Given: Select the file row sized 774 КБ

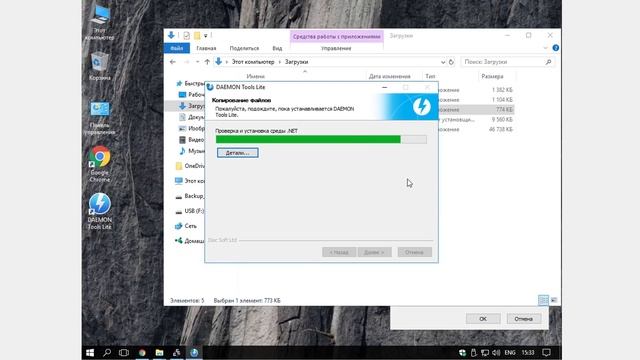Looking at the screenshot, I should click(476, 109).
